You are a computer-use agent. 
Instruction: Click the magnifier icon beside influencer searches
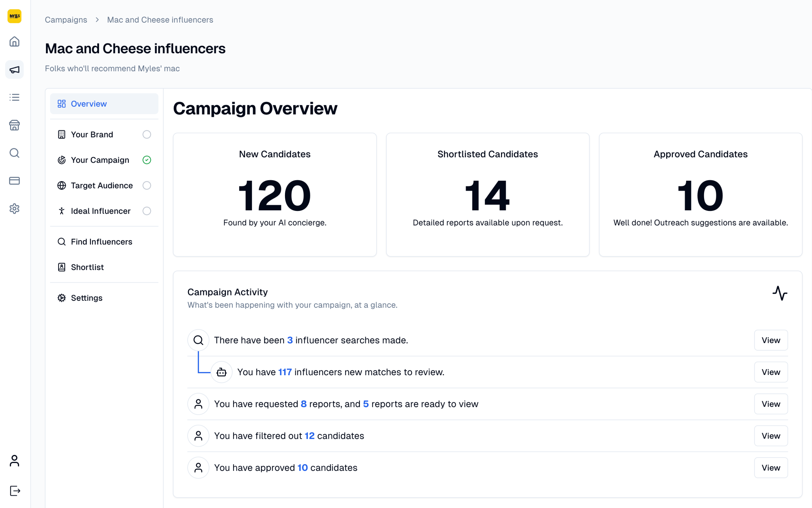199,340
